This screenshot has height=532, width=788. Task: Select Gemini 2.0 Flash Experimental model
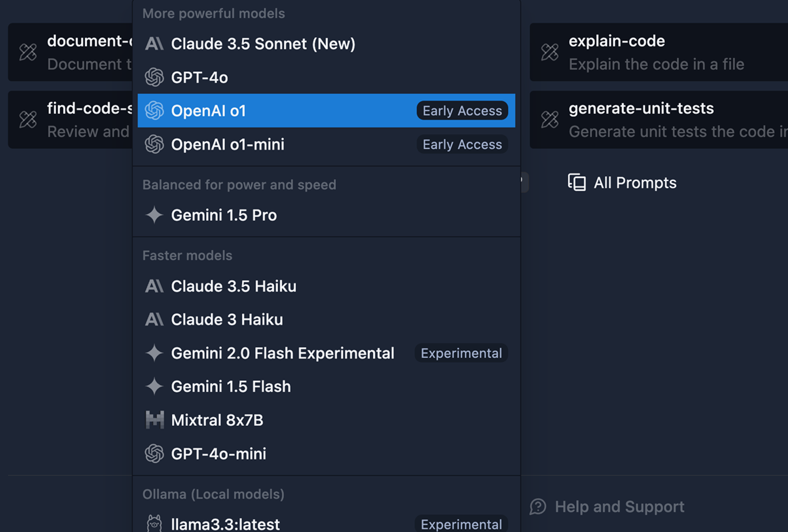click(282, 353)
